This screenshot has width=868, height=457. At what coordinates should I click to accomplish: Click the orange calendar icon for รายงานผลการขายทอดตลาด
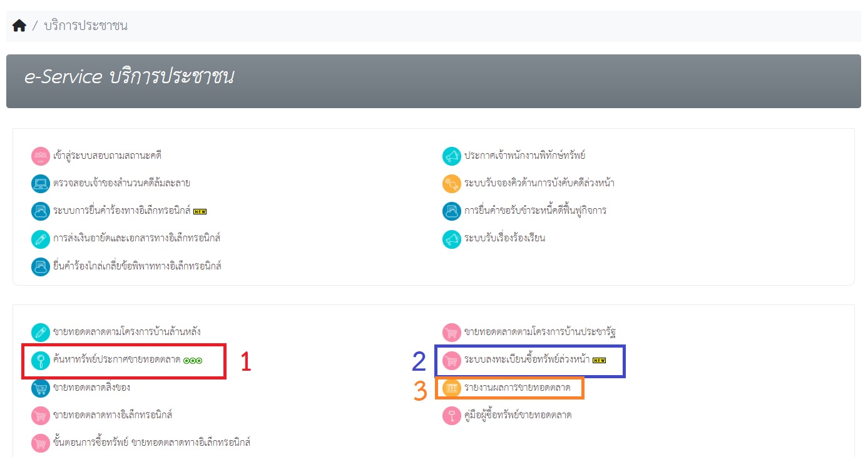[x=451, y=388]
